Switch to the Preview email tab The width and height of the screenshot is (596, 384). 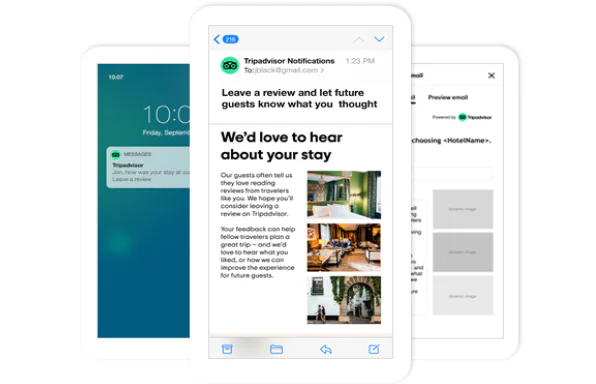(x=448, y=97)
